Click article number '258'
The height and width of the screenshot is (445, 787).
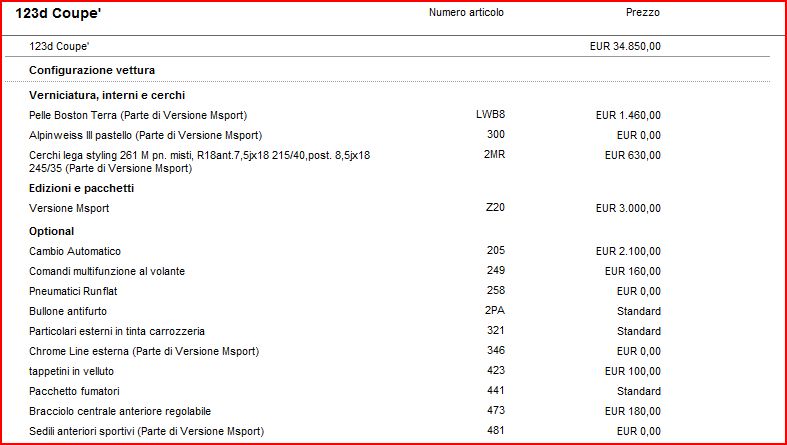496,290
